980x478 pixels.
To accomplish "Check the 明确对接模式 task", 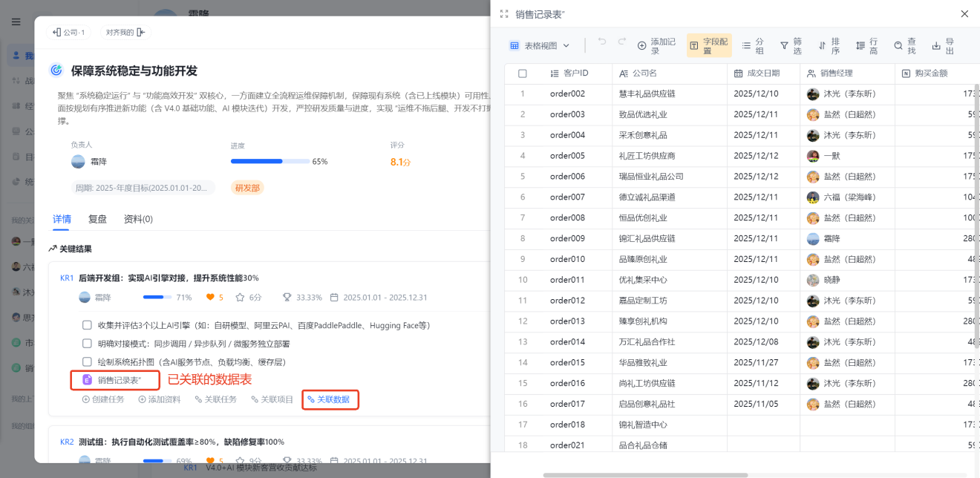I will [x=88, y=344].
